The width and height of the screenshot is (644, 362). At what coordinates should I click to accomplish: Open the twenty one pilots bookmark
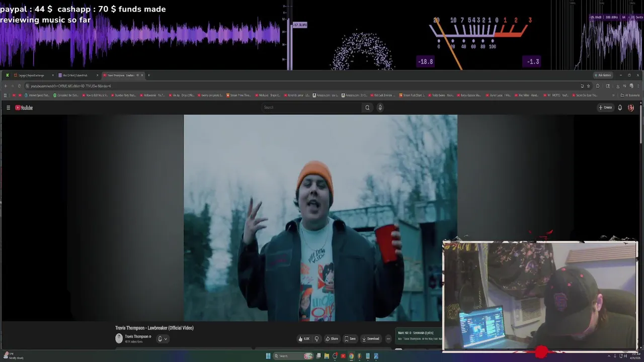tap(210, 95)
